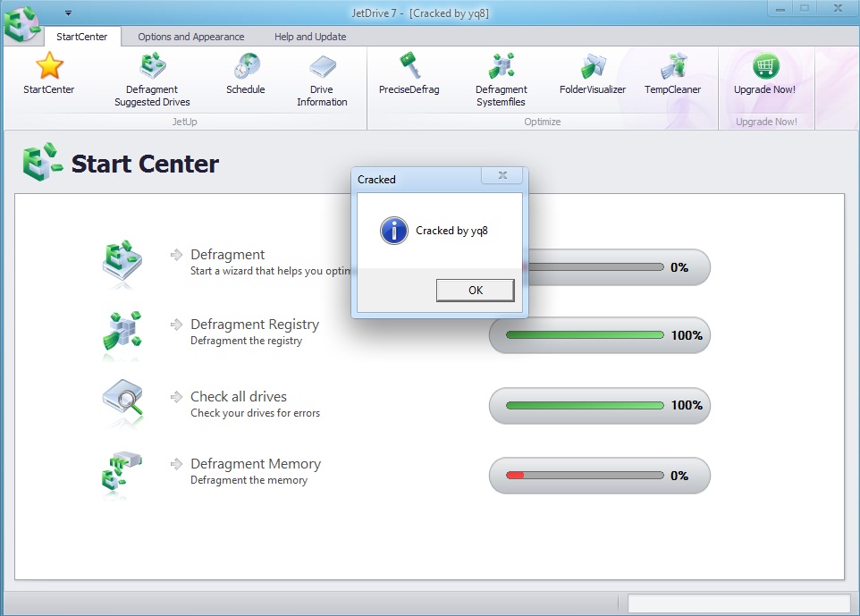This screenshot has width=860, height=616.
Task: Open Defragment Systemfiles tool
Action: click(502, 80)
